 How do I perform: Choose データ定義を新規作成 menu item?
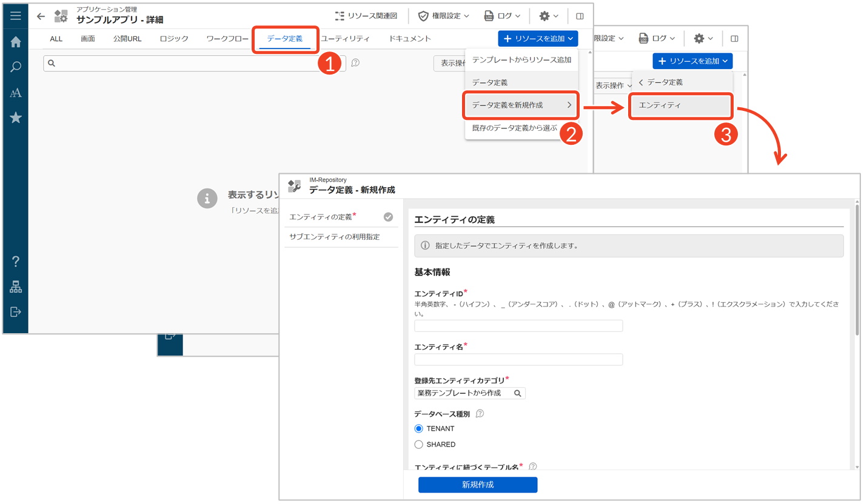521,105
